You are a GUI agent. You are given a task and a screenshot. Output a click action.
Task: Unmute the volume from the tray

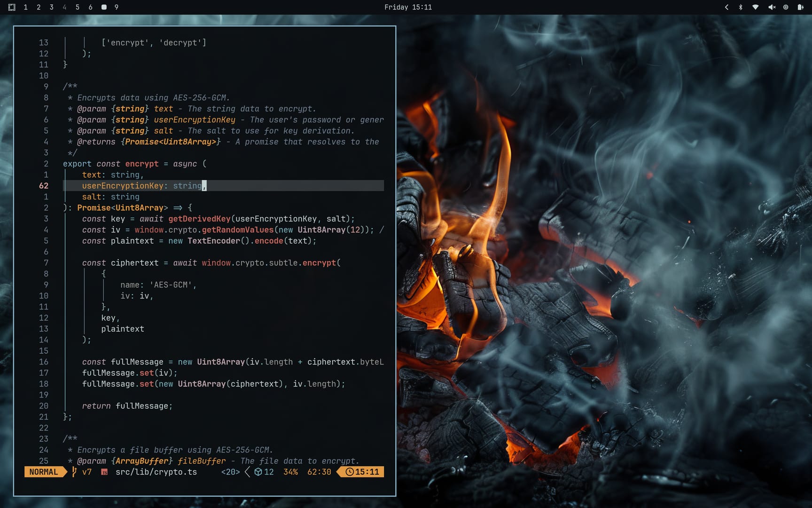771,7
